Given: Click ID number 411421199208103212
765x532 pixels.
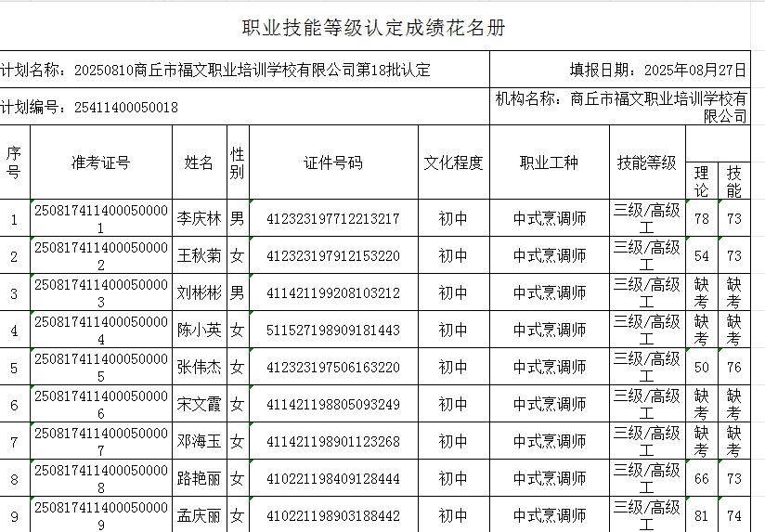Looking at the screenshot, I should coord(333,293).
